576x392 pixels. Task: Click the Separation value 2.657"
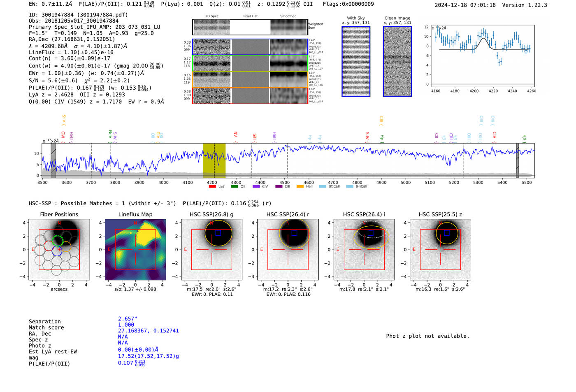(x=128, y=319)
